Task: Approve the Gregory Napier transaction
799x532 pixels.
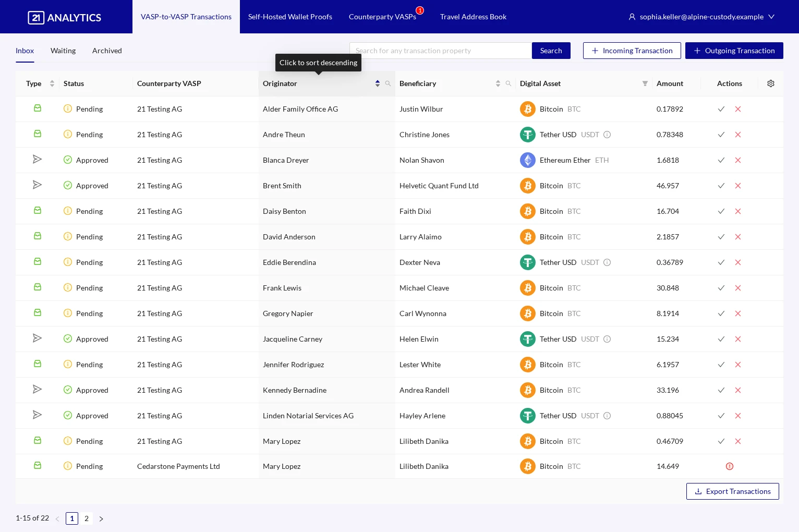Action: [x=721, y=313]
